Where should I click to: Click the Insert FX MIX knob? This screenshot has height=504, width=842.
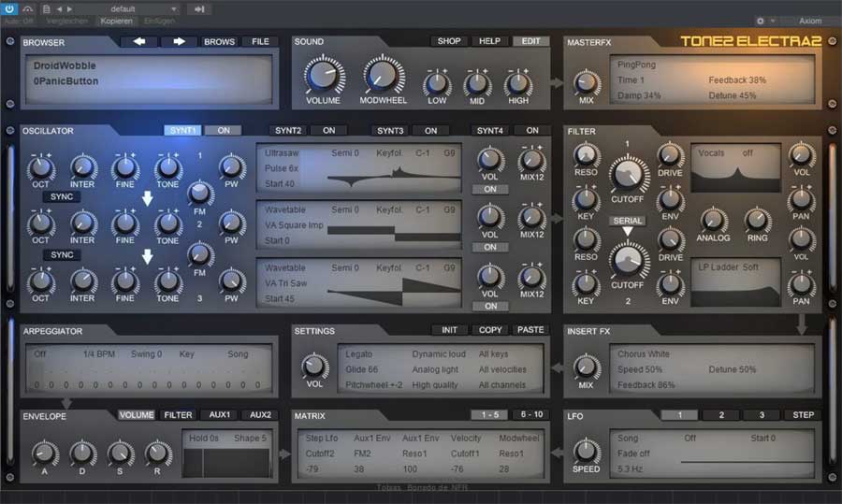coord(586,367)
